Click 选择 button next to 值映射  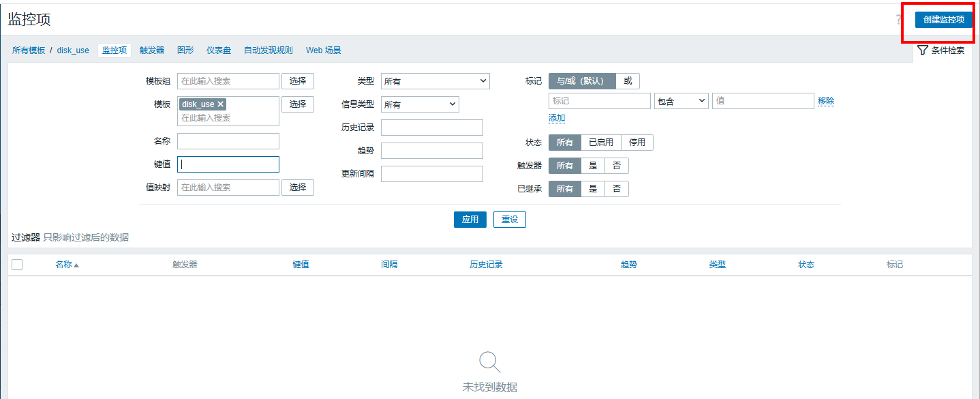coord(298,188)
